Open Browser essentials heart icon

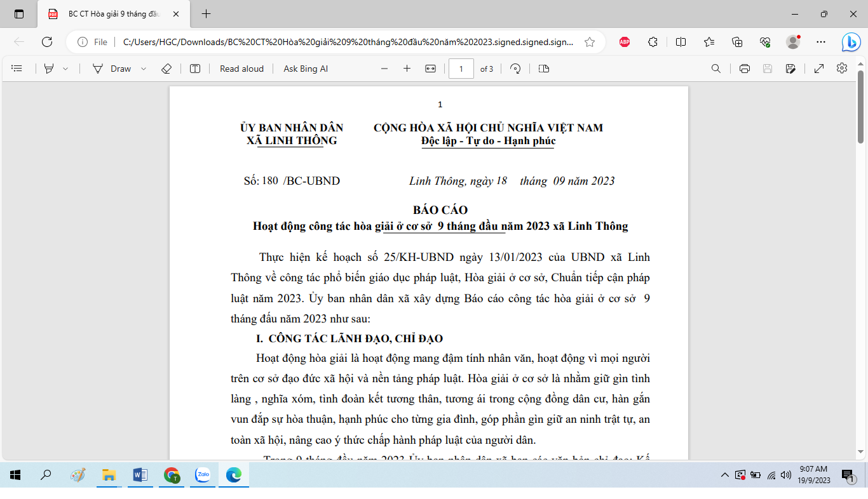click(x=765, y=42)
